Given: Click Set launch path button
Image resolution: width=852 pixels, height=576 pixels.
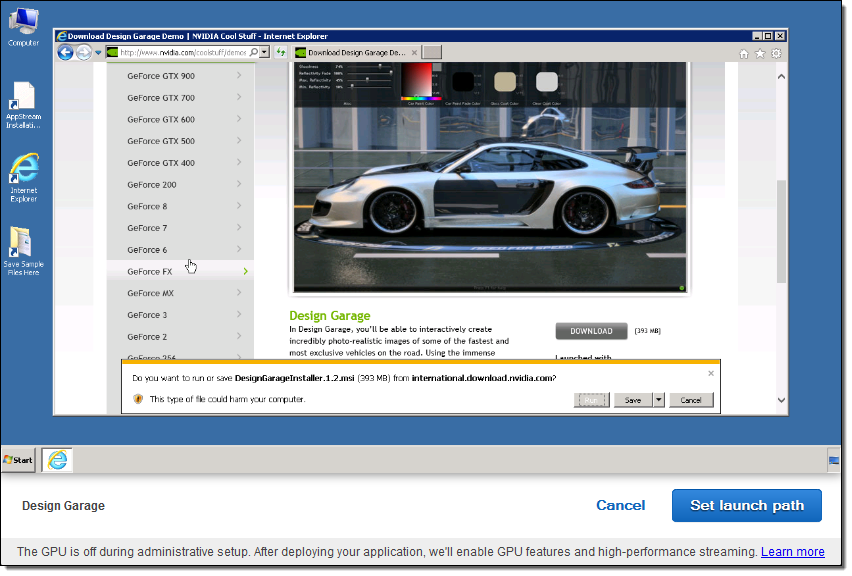Looking at the screenshot, I should pyautogui.click(x=747, y=505).
